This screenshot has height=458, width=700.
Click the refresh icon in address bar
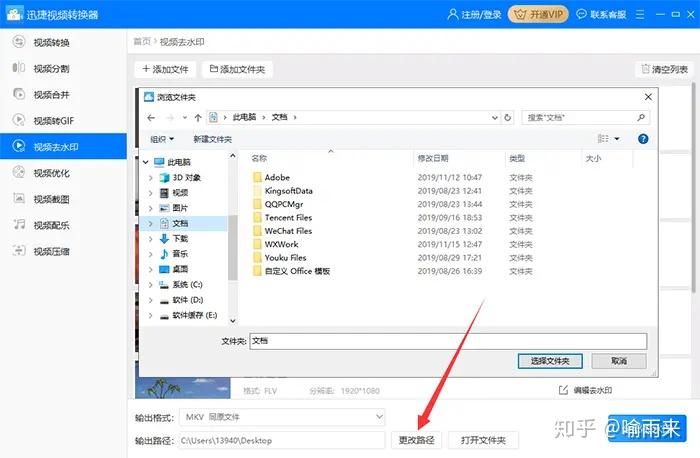pyautogui.click(x=508, y=117)
